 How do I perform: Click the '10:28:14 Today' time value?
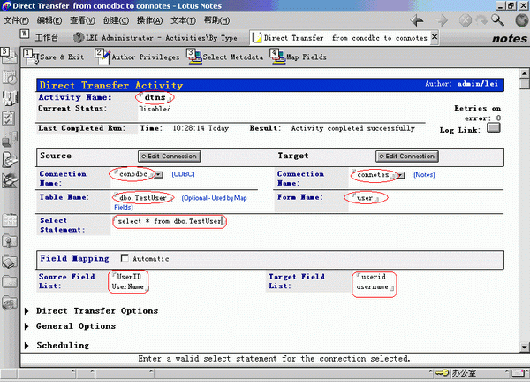click(x=201, y=128)
